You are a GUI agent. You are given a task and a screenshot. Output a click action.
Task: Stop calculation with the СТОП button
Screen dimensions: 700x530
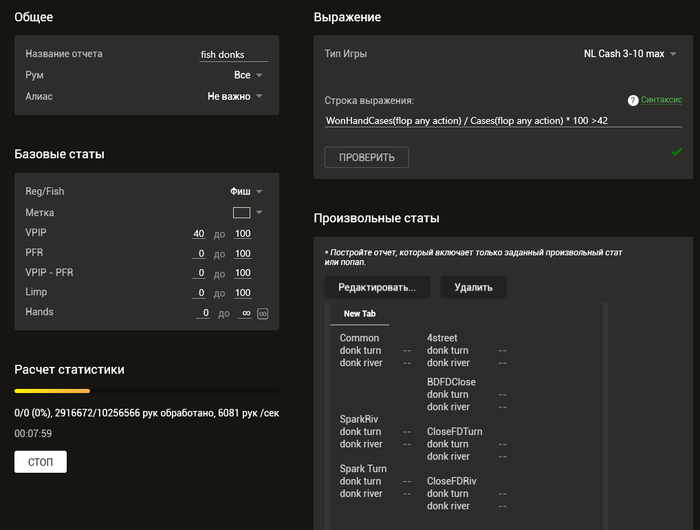(x=41, y=462)
